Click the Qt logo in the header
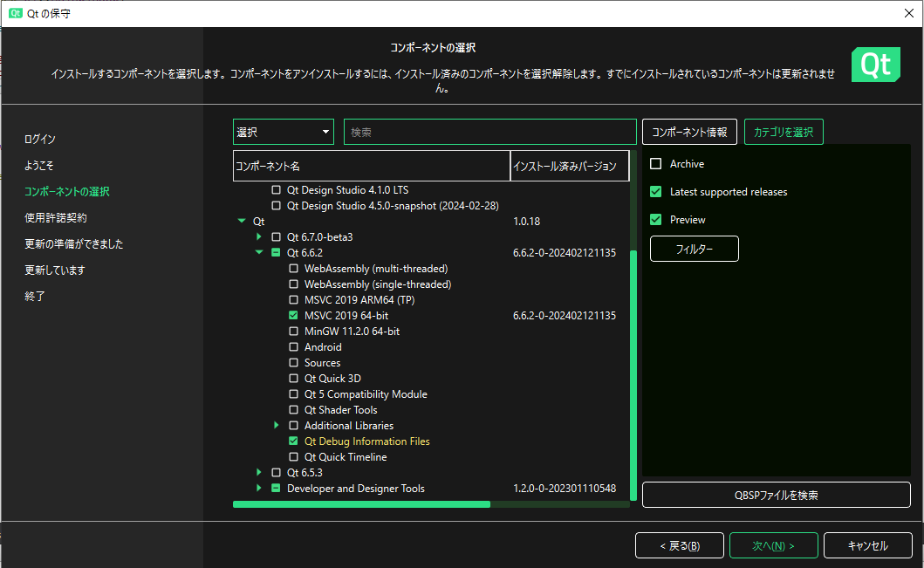The width and height of the screenshot is (924, 568). point(876,65)
